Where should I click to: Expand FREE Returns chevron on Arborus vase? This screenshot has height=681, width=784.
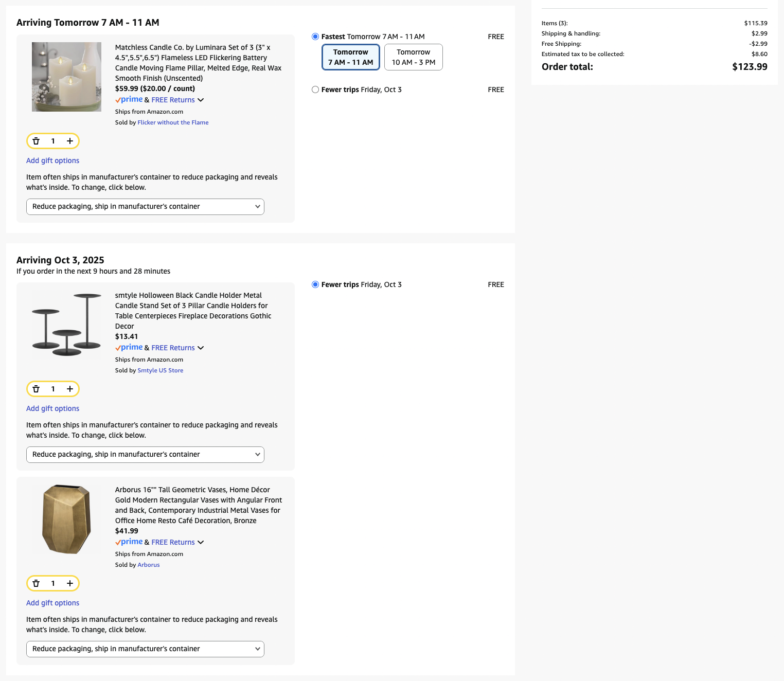pos(201,542)
